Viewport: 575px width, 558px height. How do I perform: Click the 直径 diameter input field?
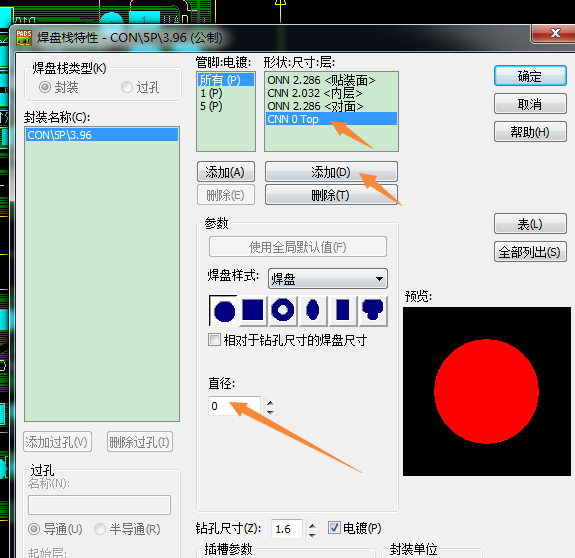click(235, 406)
